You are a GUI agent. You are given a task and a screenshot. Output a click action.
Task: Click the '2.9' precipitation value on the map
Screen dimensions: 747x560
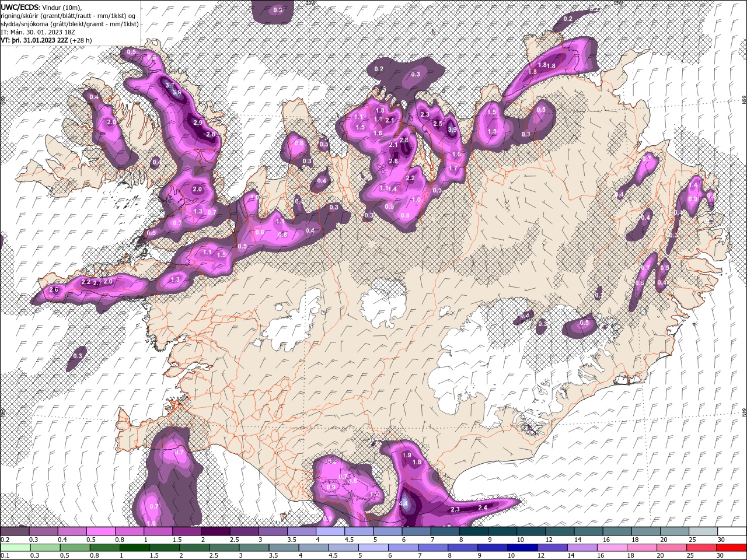point(198,123)
